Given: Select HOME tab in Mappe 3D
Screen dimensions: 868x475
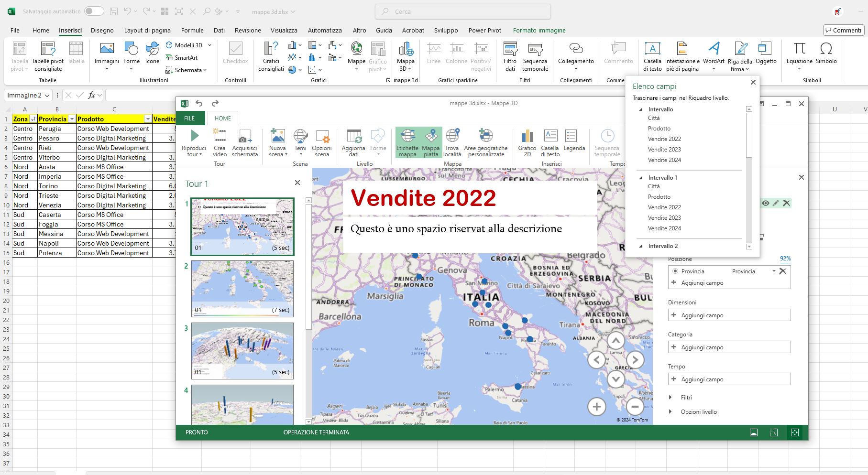Looking at the screenshot, I should click(x=222, y=118).
